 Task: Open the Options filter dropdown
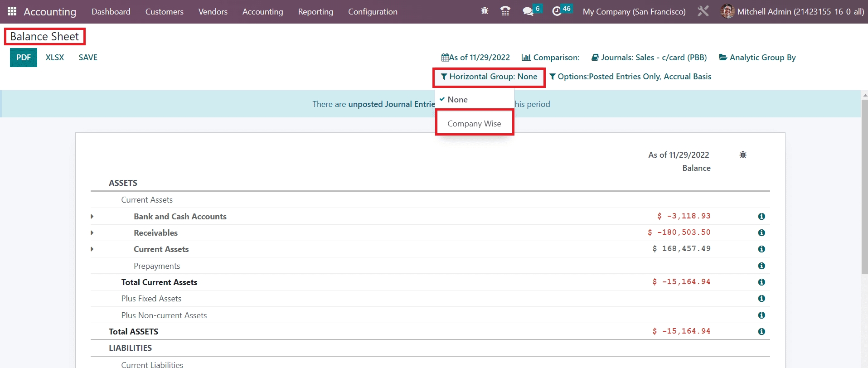(630, 77)
